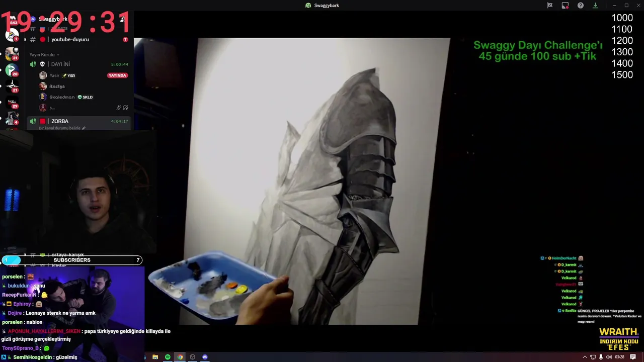
Task: Open the Discord inbox icon with red dot
Action: [x=565, y=6]
